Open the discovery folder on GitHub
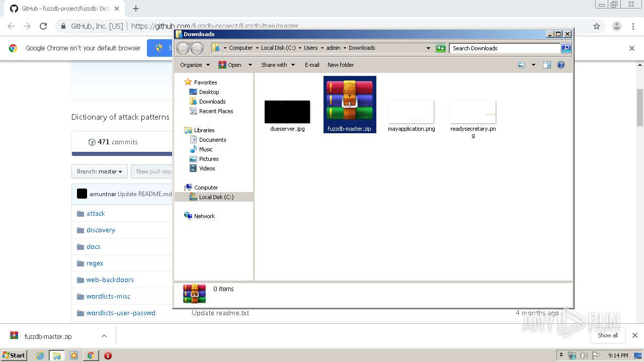Viewport: 644px width, 362px height. [101, 230]
